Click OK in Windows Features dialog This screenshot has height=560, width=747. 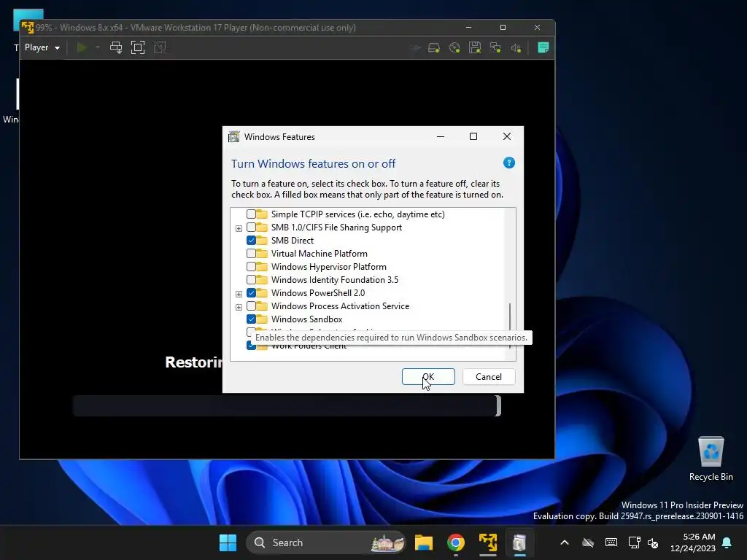(428, 377)
